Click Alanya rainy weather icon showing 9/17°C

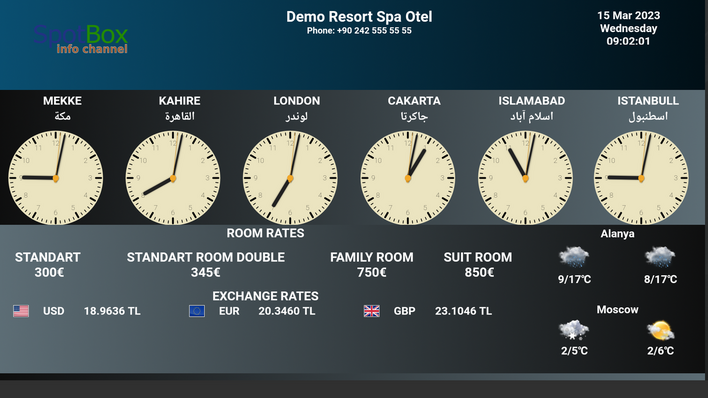click(574, 257)
